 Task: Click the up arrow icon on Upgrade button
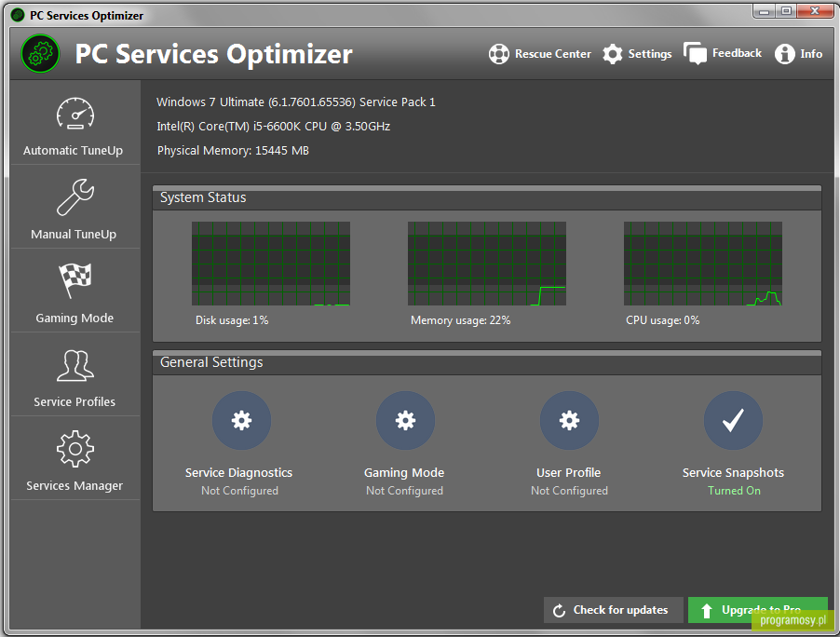pyautogui.click(x=707, y=610)
